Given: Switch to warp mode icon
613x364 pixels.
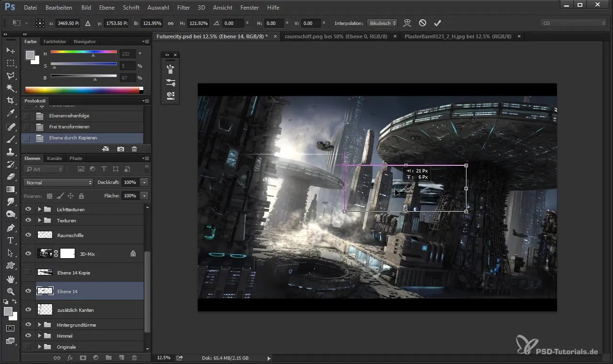Looking at the screenshot, I should click(407, 23).
